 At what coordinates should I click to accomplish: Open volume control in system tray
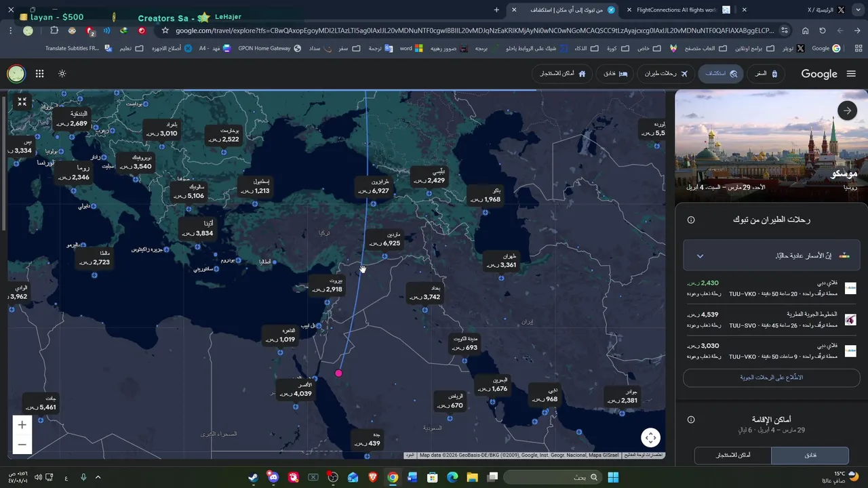(38, 477)
